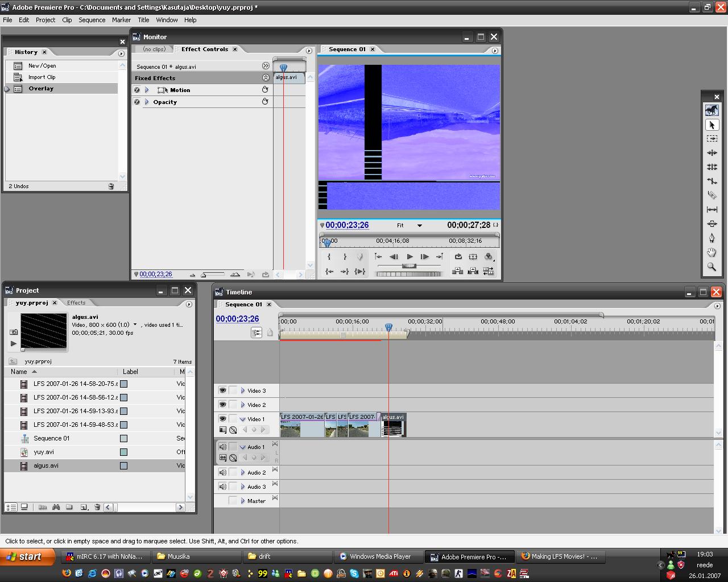Expand the Video 2 track
Screen dimensions: 728x582
[243, 405]
